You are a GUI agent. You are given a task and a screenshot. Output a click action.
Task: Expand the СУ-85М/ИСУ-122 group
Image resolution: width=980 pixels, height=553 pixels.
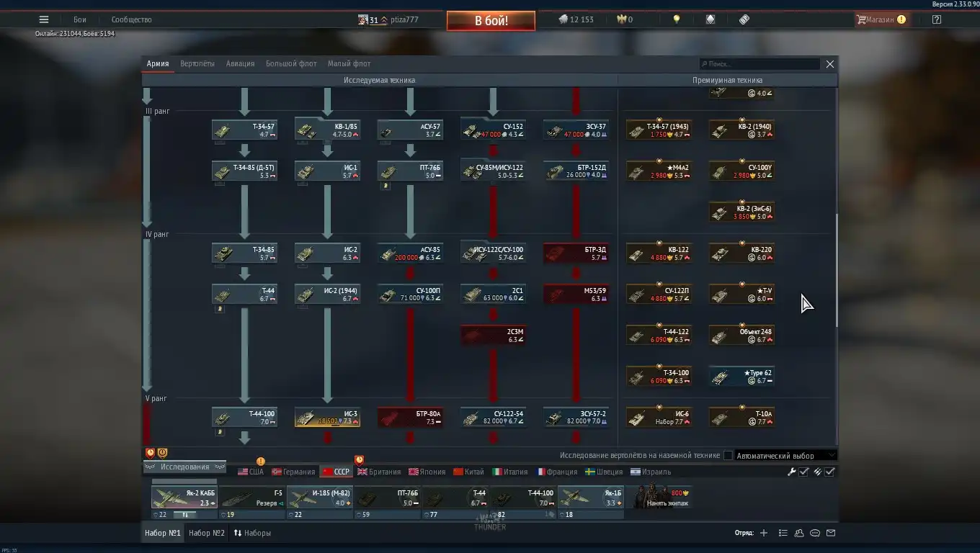click(x=493, y=171)
